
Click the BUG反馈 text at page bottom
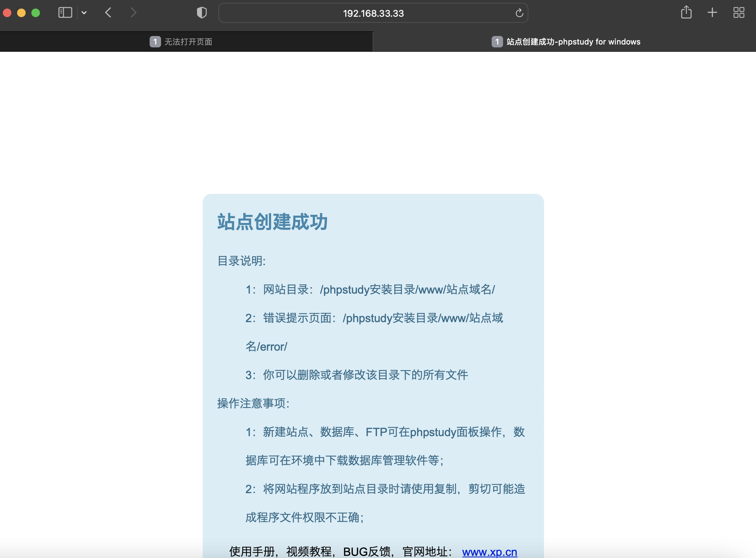click(x=368, y=552)
